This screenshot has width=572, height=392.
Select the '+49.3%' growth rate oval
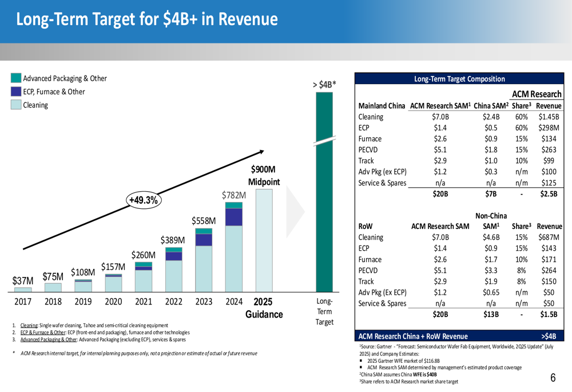144,200
